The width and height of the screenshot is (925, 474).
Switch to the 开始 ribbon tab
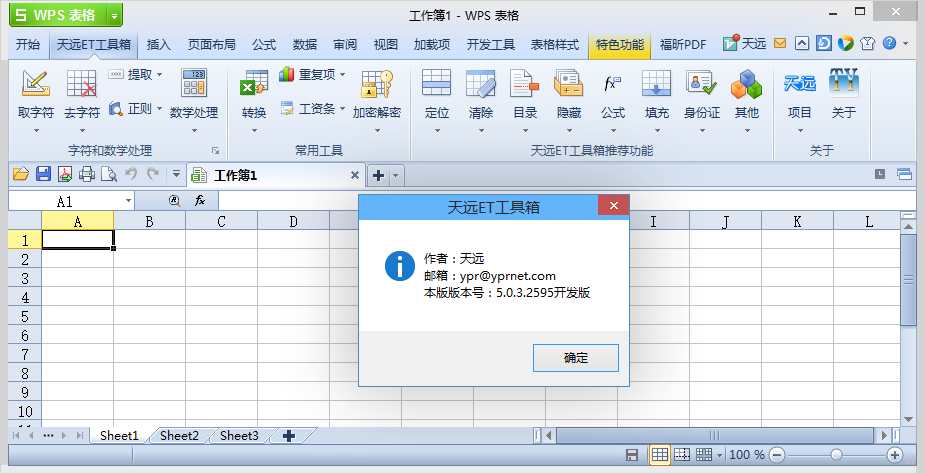[28, 44]
